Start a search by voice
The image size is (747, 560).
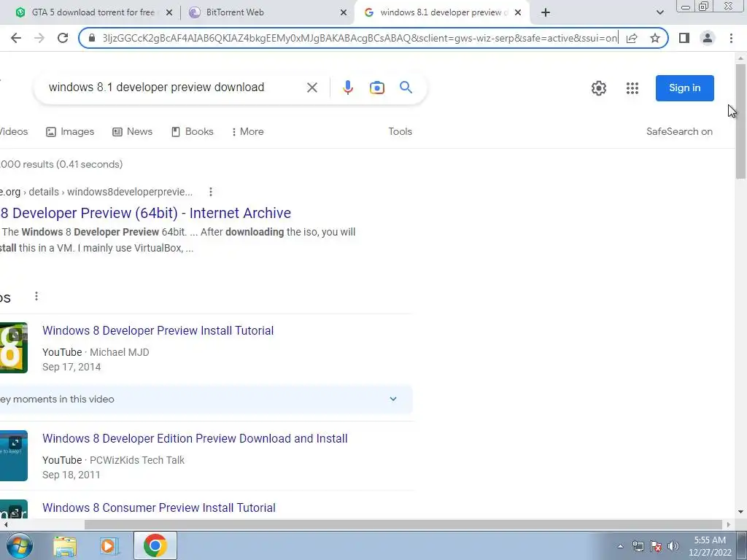tap(348, 87)
